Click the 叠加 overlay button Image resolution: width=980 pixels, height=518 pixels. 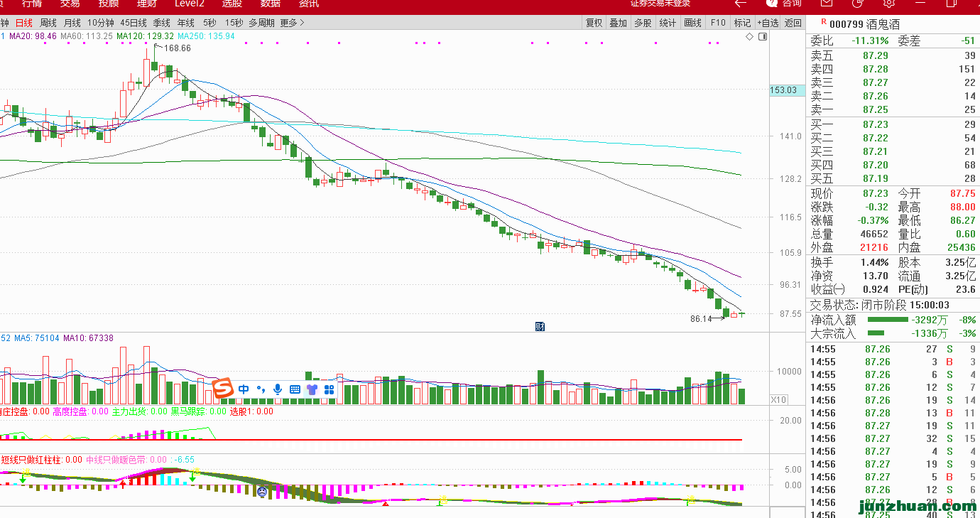619,23
